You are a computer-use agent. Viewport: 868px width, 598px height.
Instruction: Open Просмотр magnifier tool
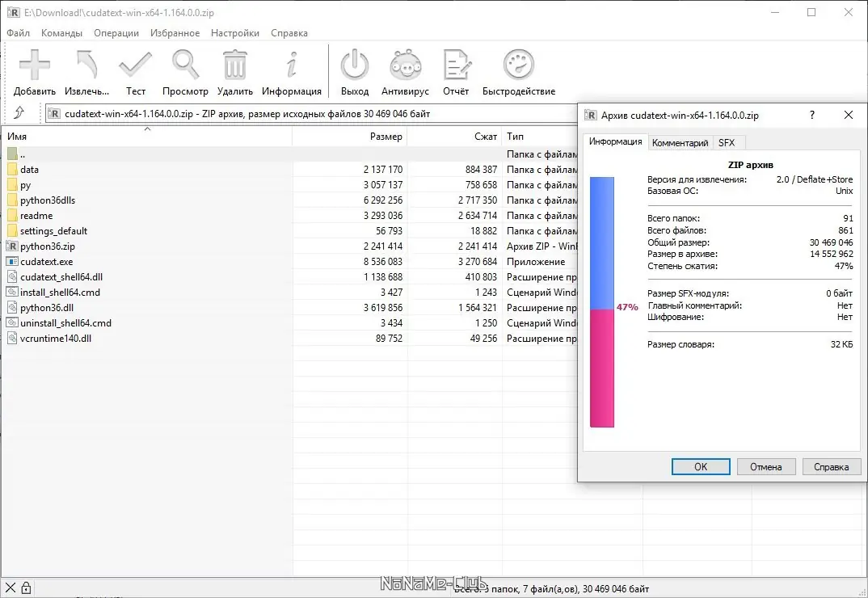click(x=185, y=65)
